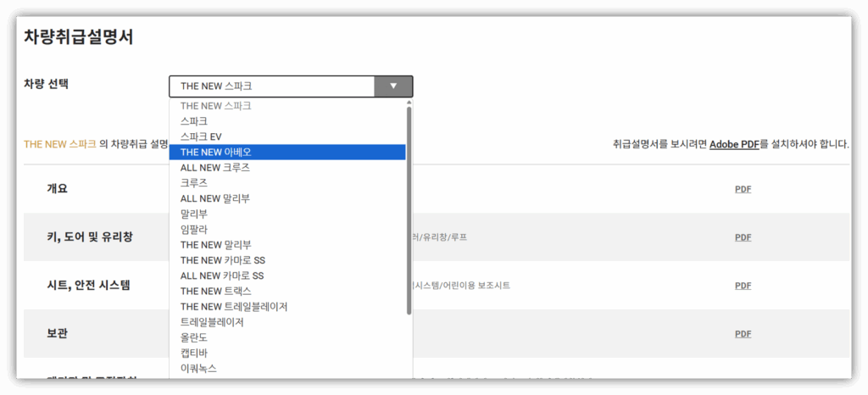Select THE NEW 트레일블레이저 option
The height and width of the screenshot is (395, 868).
[287, 307]
